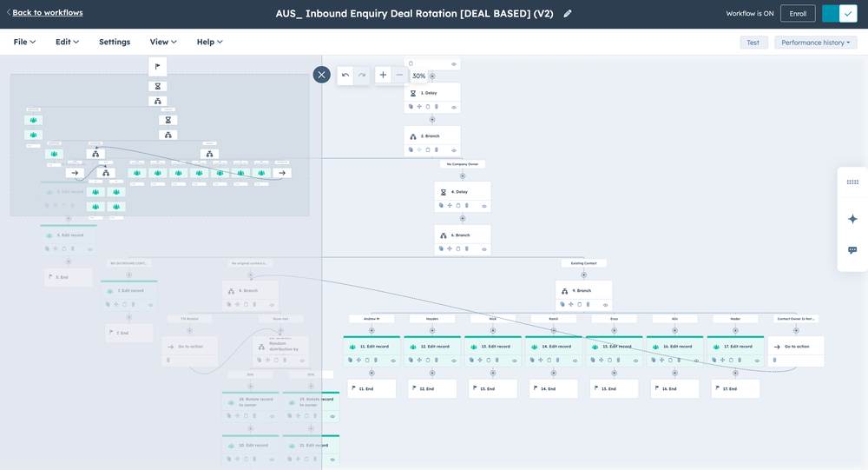
Task: Toggle eye icon on 1. Delay action
Action: (454, 107)
